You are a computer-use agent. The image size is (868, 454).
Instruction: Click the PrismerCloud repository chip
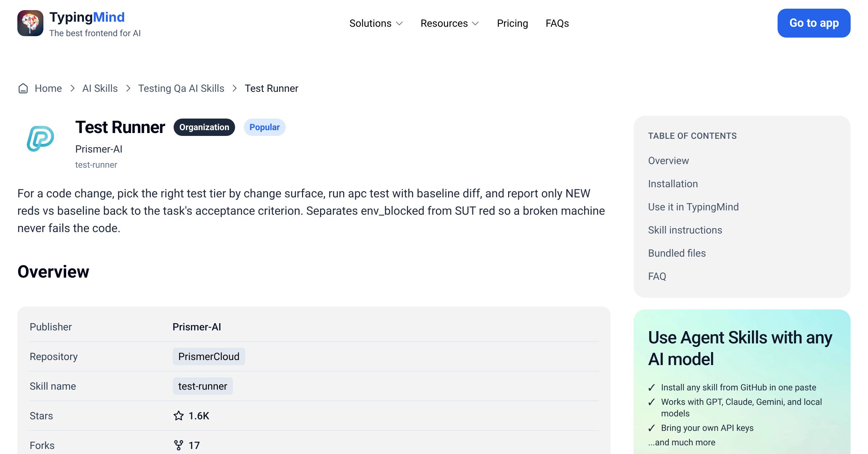(x=209, y=356)
